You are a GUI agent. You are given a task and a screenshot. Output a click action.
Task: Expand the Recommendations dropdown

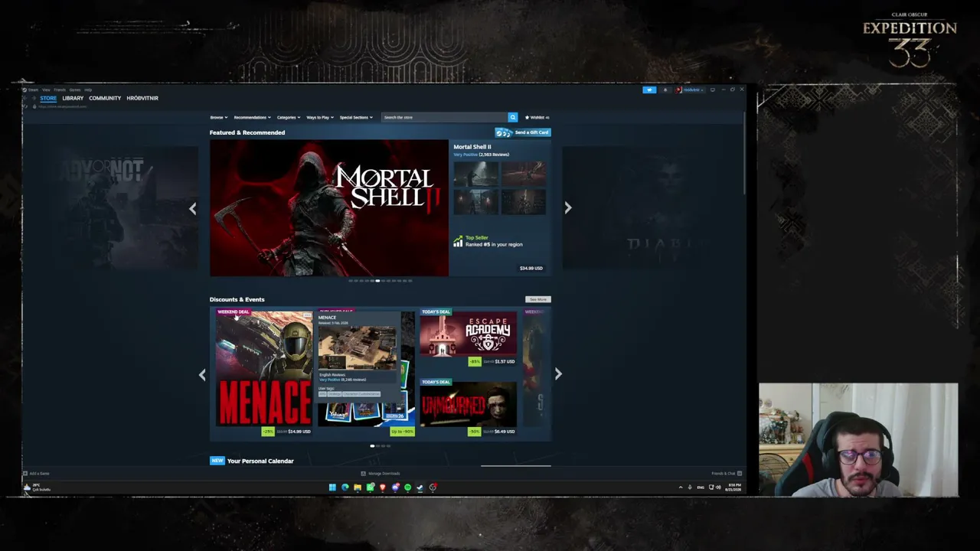252,117
